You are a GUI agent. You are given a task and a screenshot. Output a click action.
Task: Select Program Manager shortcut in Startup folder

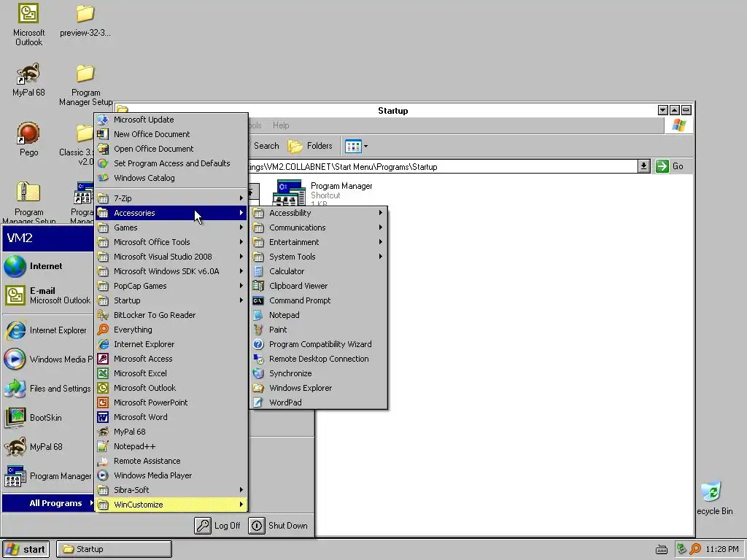tap(322, 192)
